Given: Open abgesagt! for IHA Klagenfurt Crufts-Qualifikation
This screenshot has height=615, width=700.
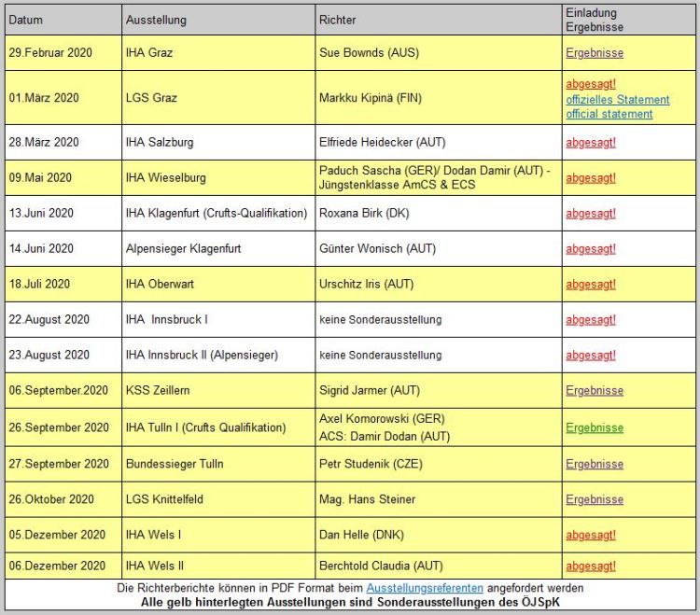Looking at the screenshot, I should [590, 214].
